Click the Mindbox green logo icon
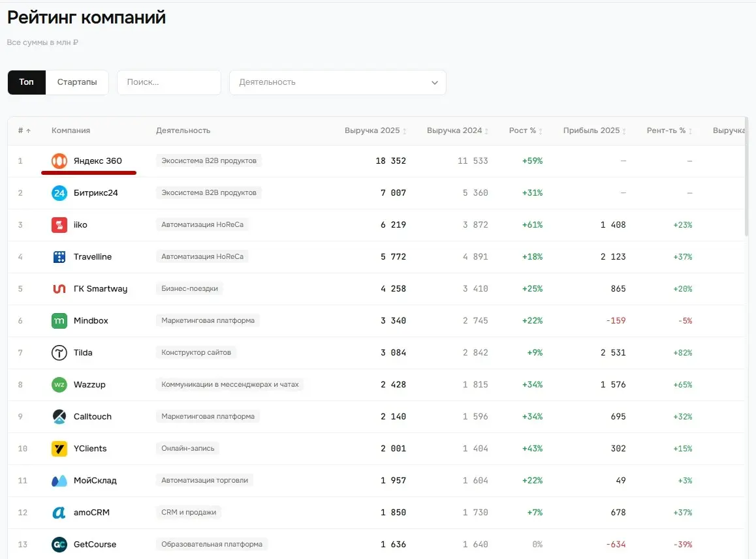The image size is (756, 559). tap(59, 320)
